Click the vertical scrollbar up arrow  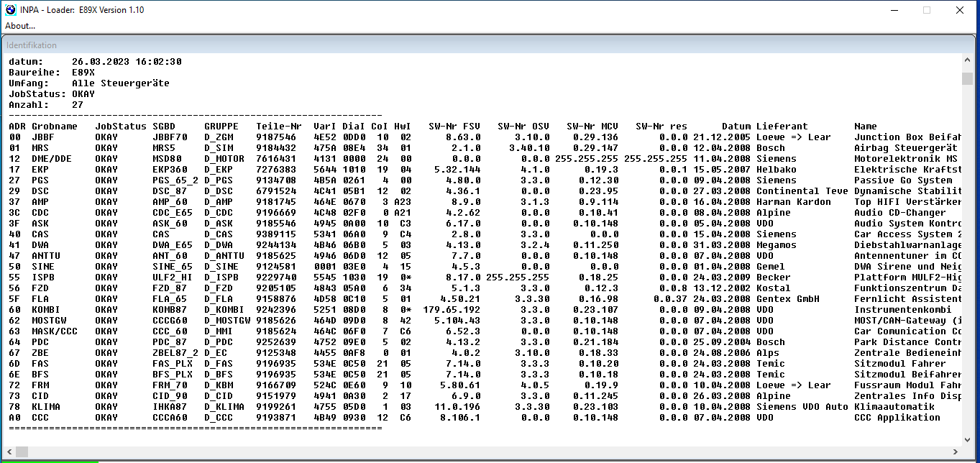(967, 61)
